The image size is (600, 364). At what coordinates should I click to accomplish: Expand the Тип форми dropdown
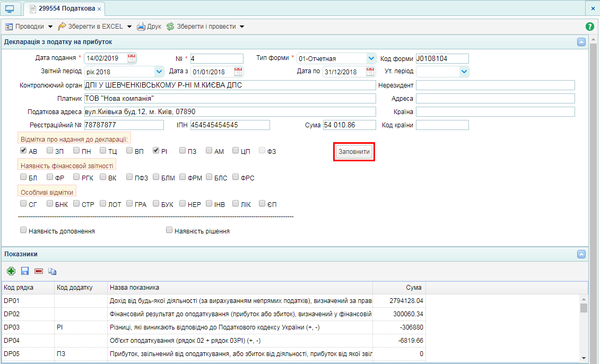[371, 58]
